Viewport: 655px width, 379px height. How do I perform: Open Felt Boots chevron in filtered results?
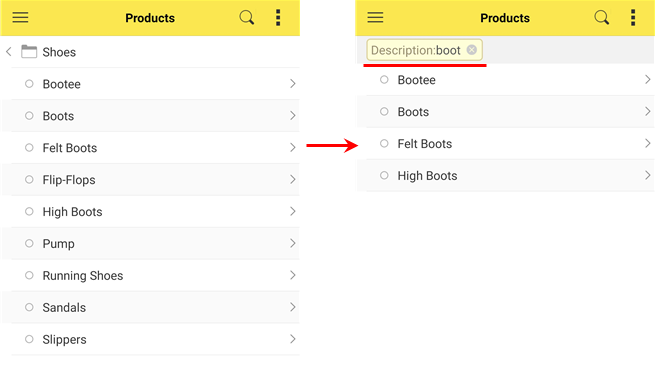pos(647,143)
